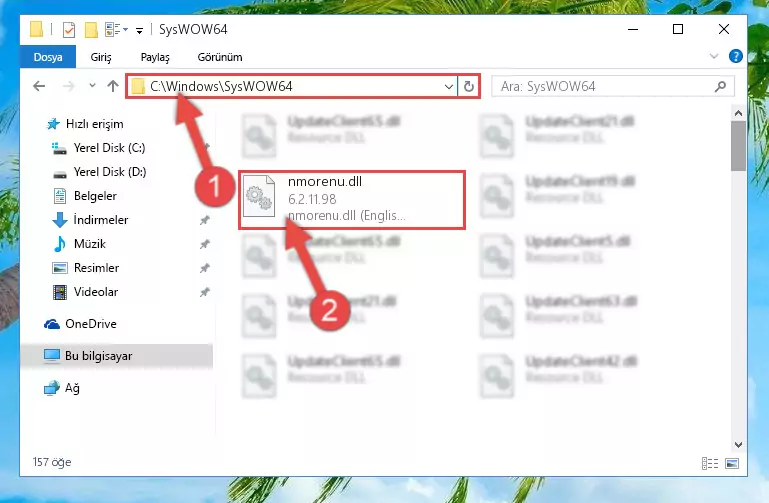Screen dimensions: 769x503
Task: Click the pin icon next to İndirmeler
Action: pyautogui.click(x=205, y=221)
